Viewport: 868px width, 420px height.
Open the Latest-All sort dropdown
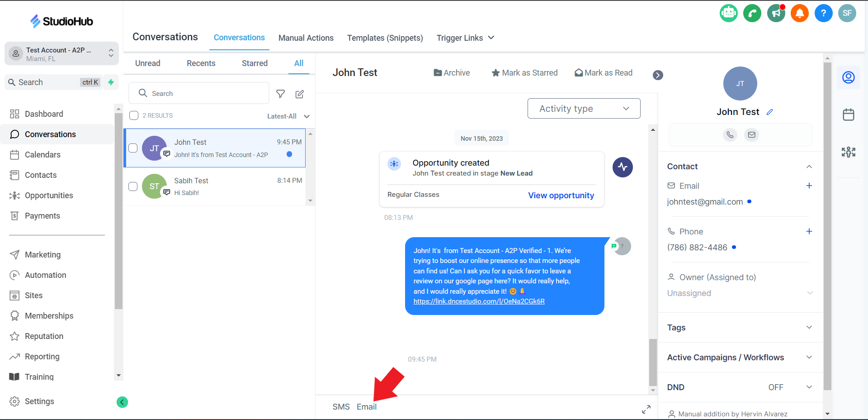click(x=288, y=116)
